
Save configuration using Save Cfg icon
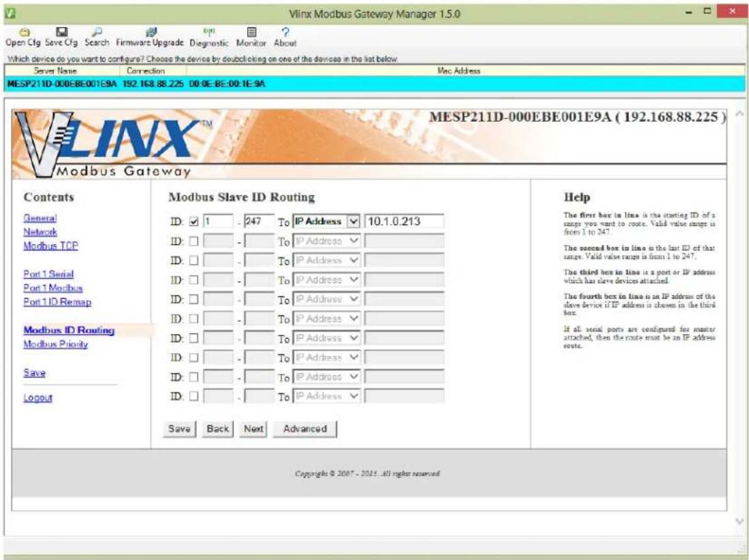[61, 37]
